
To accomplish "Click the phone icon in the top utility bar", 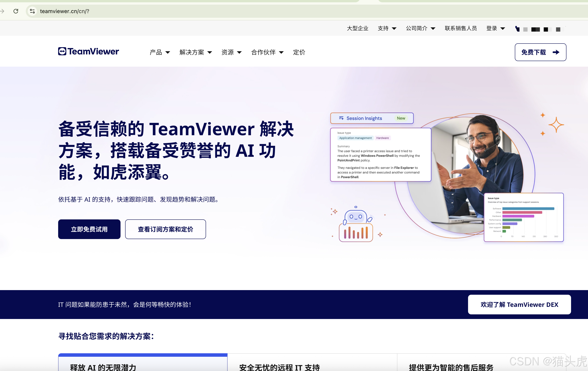I will coord(517,29).
